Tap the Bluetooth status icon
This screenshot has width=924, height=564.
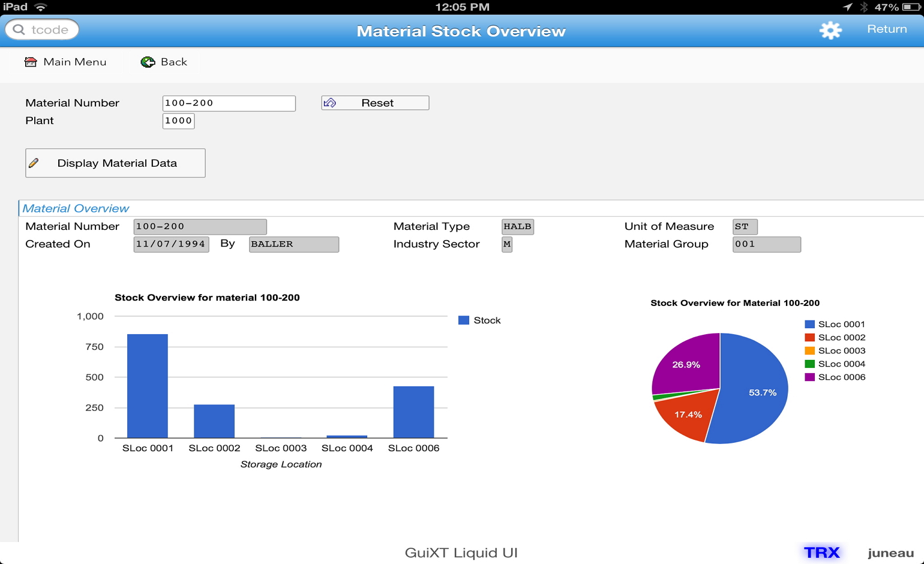(x=864, y=7)
